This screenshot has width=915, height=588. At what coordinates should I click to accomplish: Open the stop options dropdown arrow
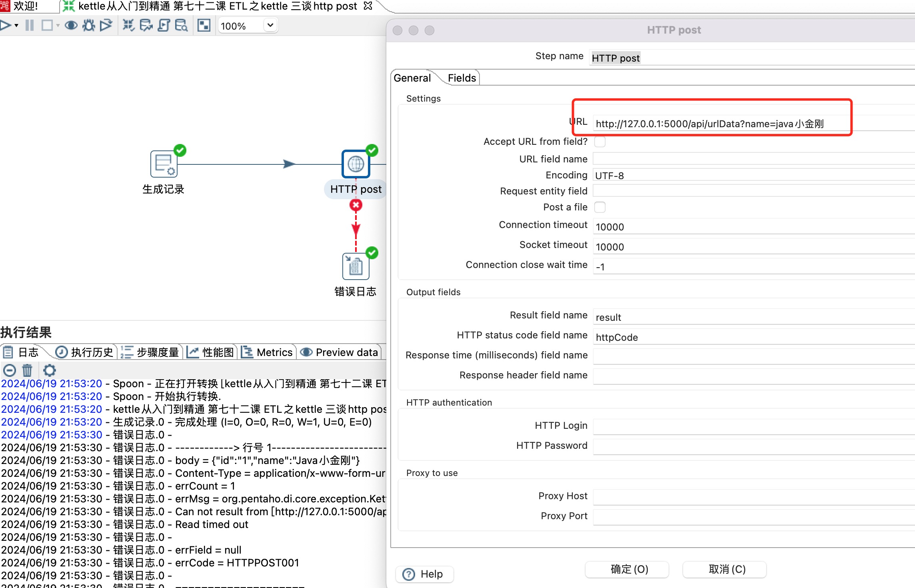(58, 25)
